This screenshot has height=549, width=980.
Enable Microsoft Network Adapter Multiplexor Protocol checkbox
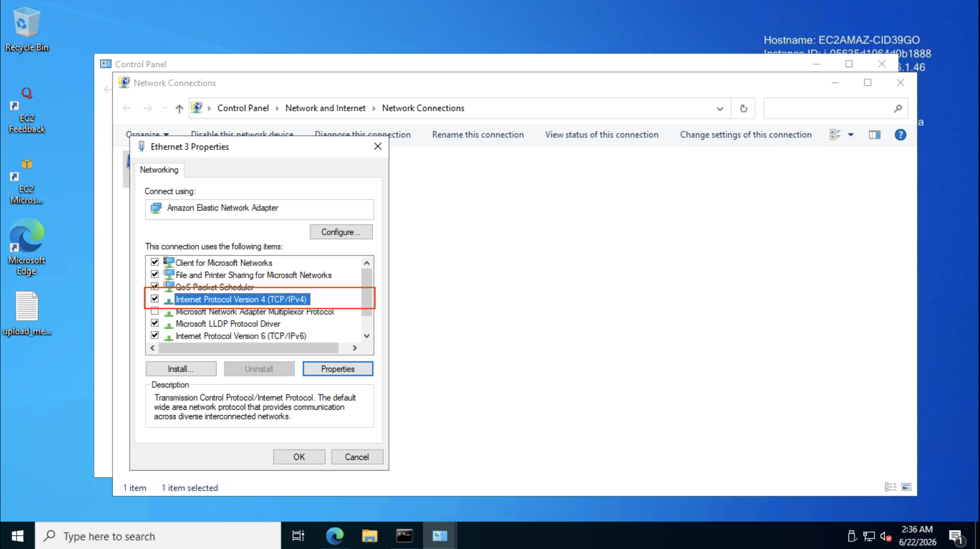155,311
